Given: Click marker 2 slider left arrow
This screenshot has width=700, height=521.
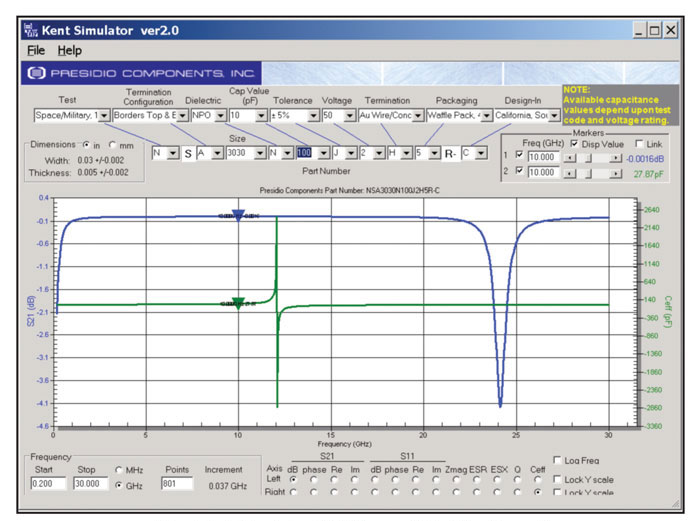Looking at the screenshot, I should [x=569, y=174].
